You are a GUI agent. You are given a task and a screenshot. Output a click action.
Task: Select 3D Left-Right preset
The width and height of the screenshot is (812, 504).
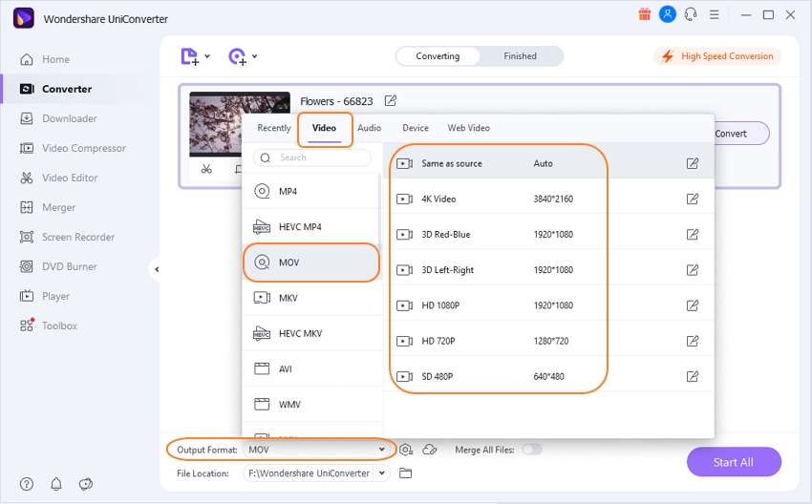click(549, 269)
